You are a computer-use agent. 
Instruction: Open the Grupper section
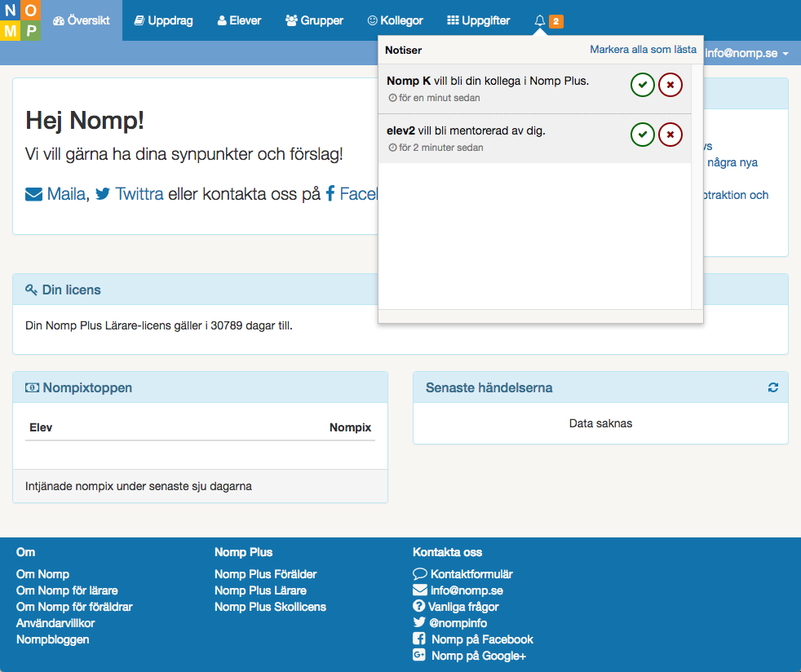pyautogui.click(x=314, y=20)
